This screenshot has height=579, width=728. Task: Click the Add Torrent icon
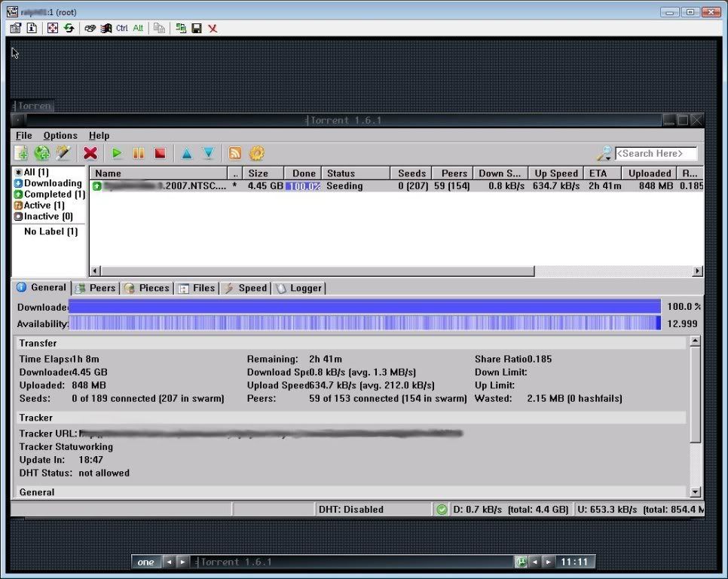(21, 153)
